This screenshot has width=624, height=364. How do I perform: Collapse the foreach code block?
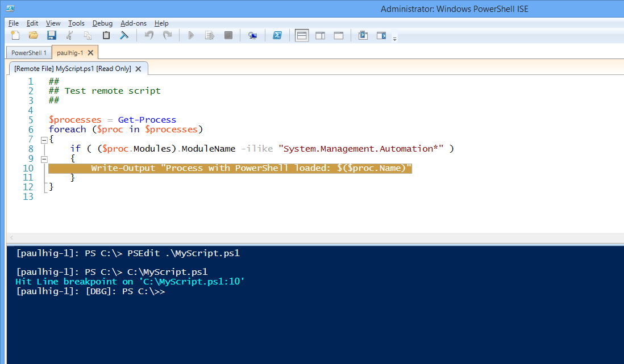click(x=44, y=139)
